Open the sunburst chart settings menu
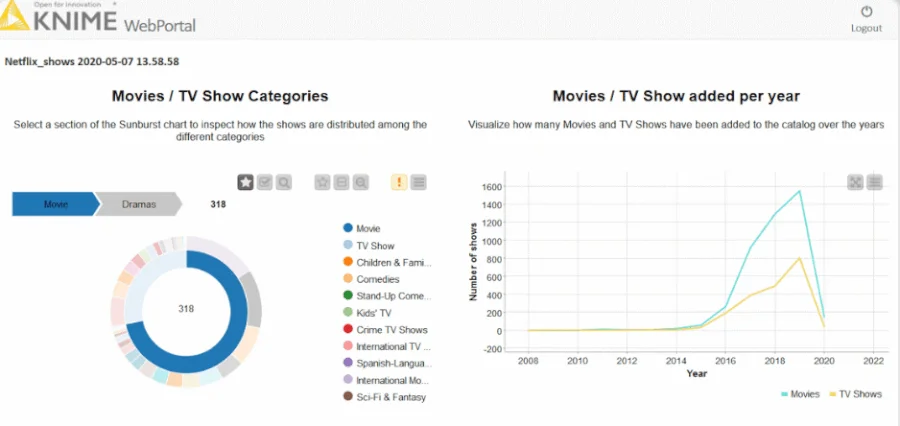Screen dimensions: 900x426 click(x=419, y=183)
